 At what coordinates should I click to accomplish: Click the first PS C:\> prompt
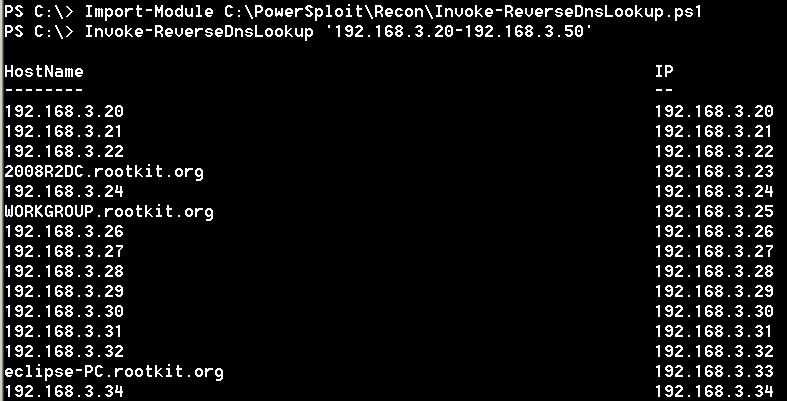pos(39,12)
